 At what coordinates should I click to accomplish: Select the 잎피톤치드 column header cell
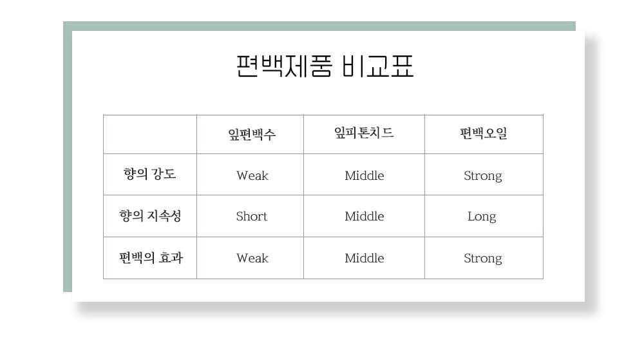[x=364, y=134]
